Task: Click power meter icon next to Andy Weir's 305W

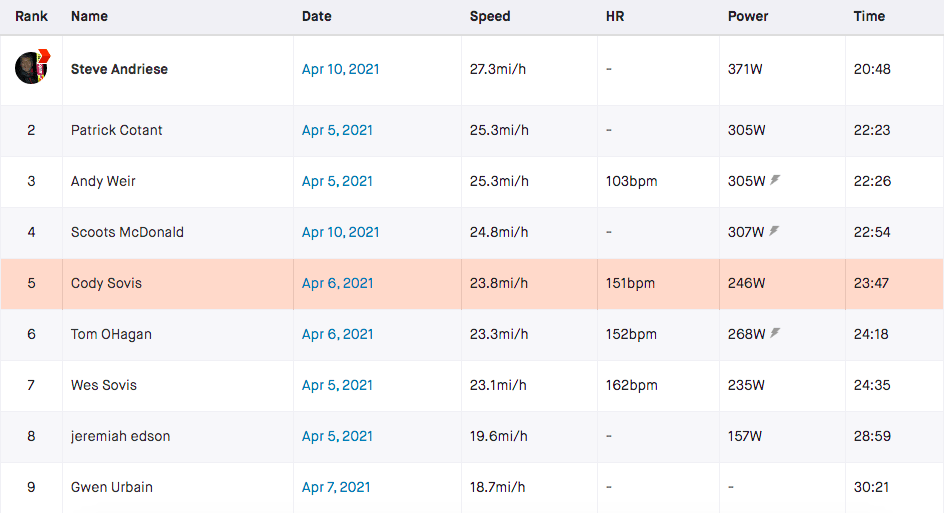Action: pos(775,181)
